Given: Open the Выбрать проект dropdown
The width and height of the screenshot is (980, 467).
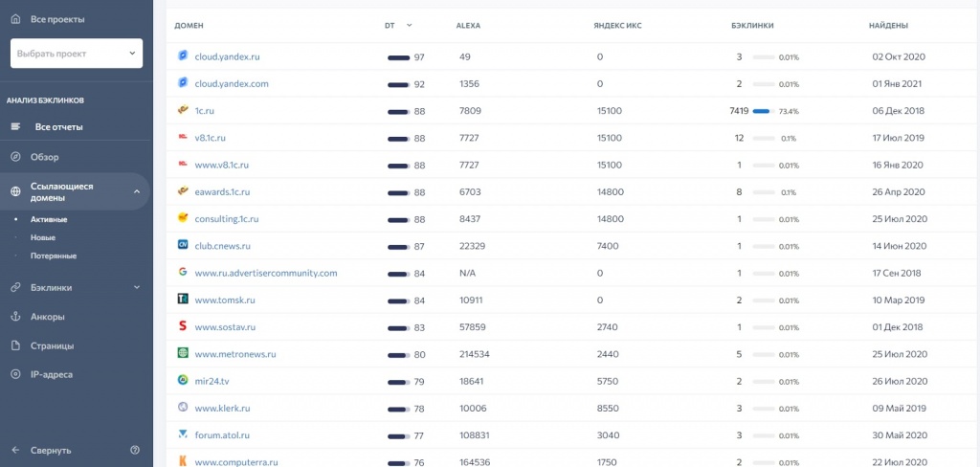Looking at the screenshot, I should coord(77,54).
